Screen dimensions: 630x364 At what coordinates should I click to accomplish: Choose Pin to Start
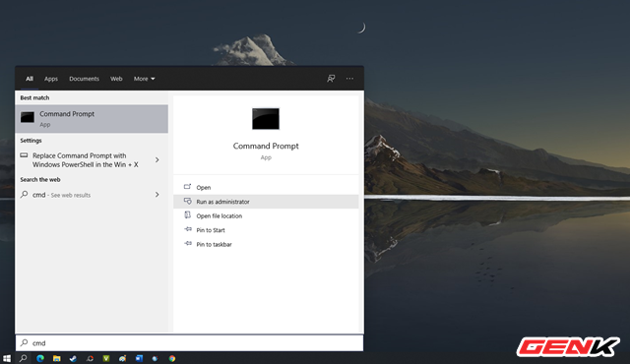(x=266, y=230)
